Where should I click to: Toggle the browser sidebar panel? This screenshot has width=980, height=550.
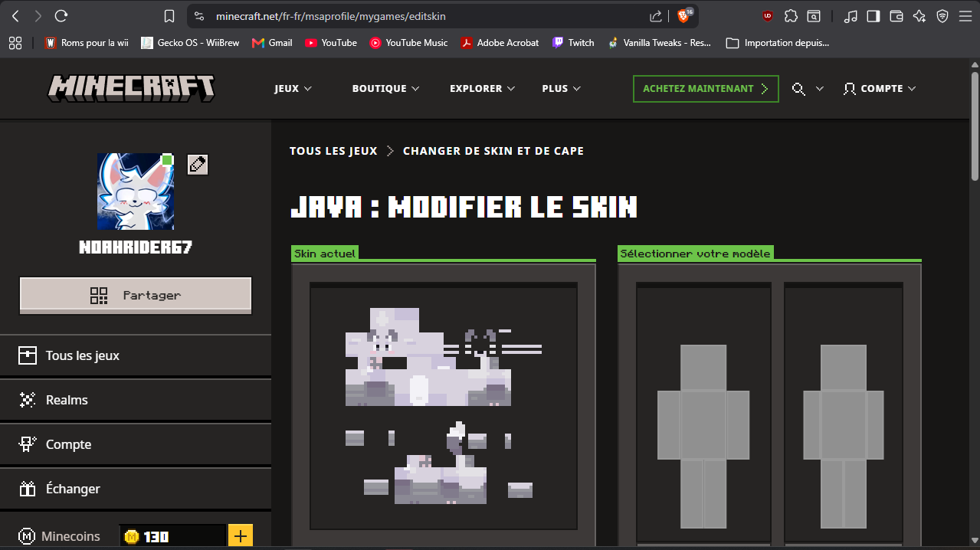click(x=873, y=16)
